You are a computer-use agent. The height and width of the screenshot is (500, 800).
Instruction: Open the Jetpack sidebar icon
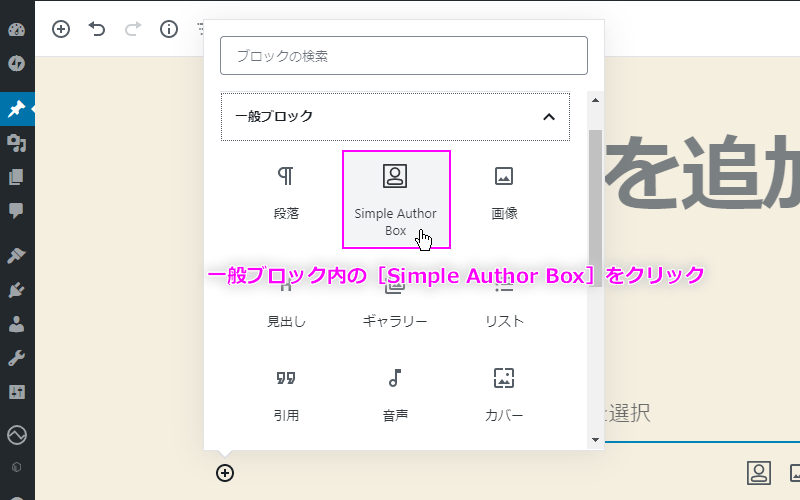[x=16, y=63]
